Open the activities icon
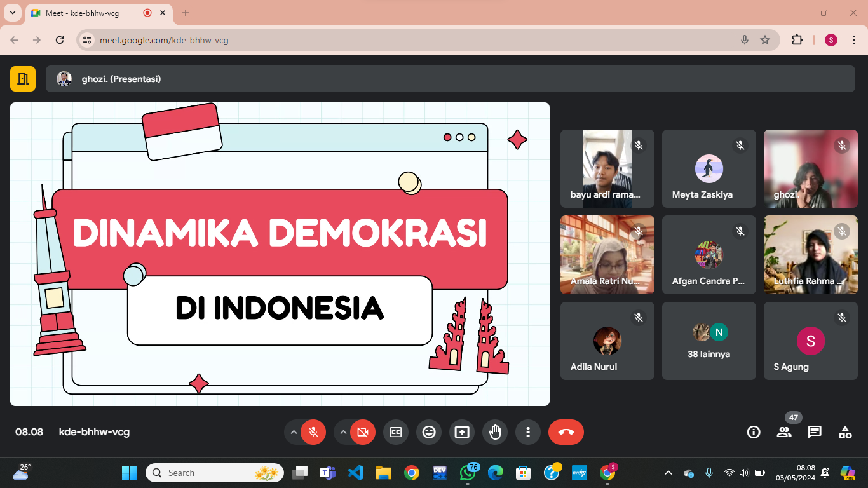868x488 pixels. point(845,432)
